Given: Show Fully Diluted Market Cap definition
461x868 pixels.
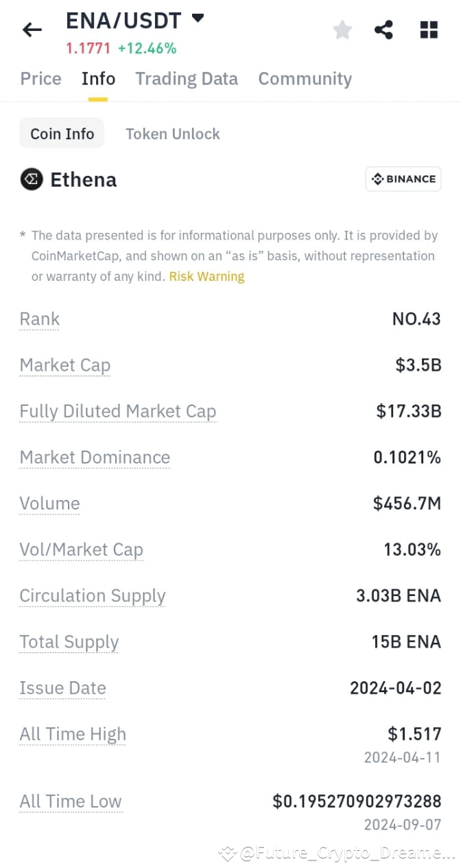Looking at the screenshot, I should click(x=118, y=411).
